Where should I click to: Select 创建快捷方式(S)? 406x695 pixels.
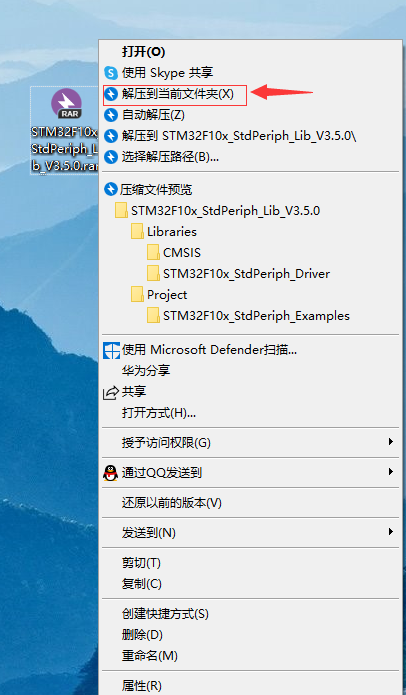(x=165, y=614)
